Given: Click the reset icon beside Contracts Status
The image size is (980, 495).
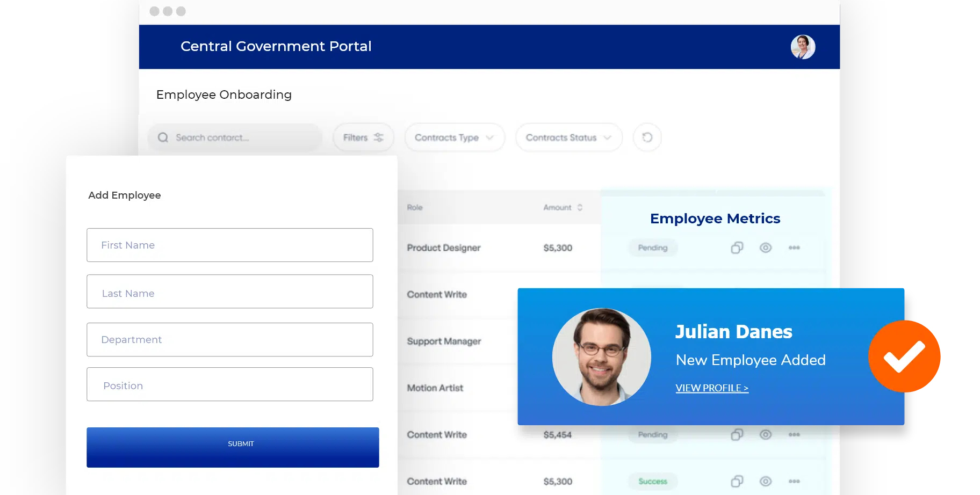Looking at the screenshot, I should pyautogui.click(x=647, y=137).
